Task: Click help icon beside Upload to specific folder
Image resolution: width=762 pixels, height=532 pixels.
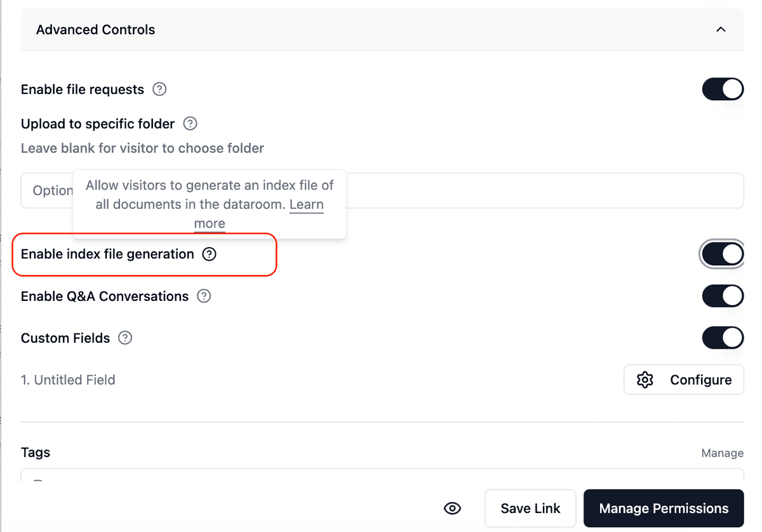Action: 190,124
